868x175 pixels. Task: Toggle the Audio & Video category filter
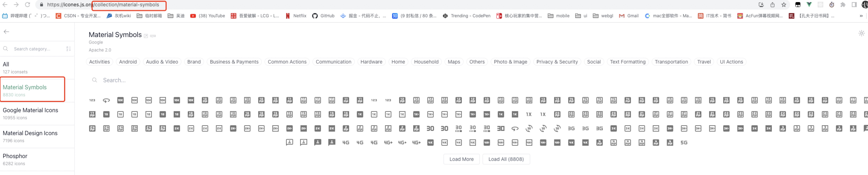pos(162,62)
